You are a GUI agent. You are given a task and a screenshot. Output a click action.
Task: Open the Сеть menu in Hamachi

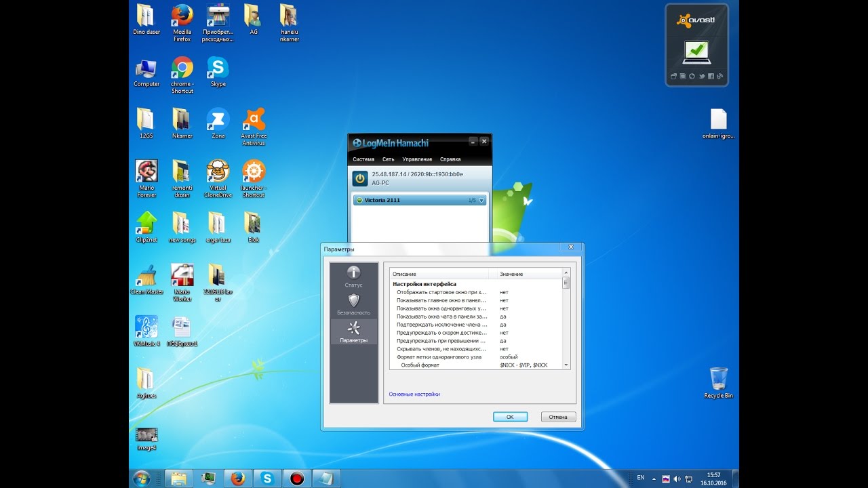click(x=388, y=159)
